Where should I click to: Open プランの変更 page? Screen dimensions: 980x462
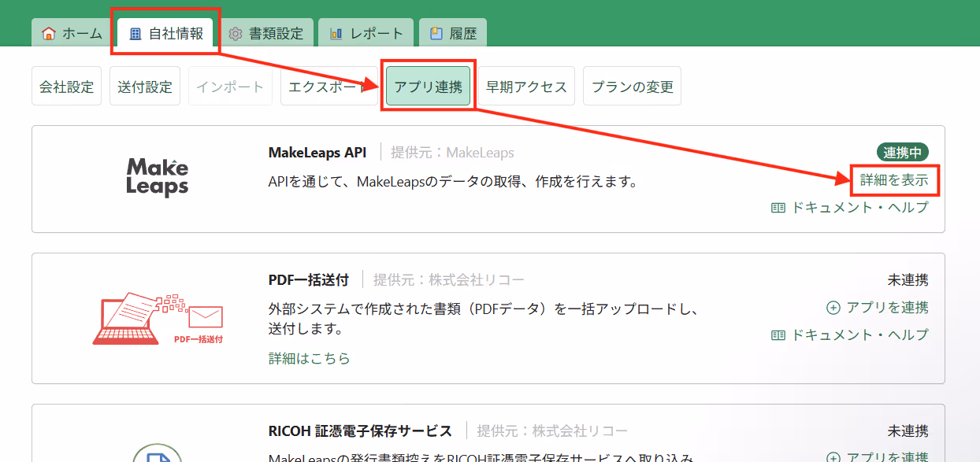(x=633, y=87)
